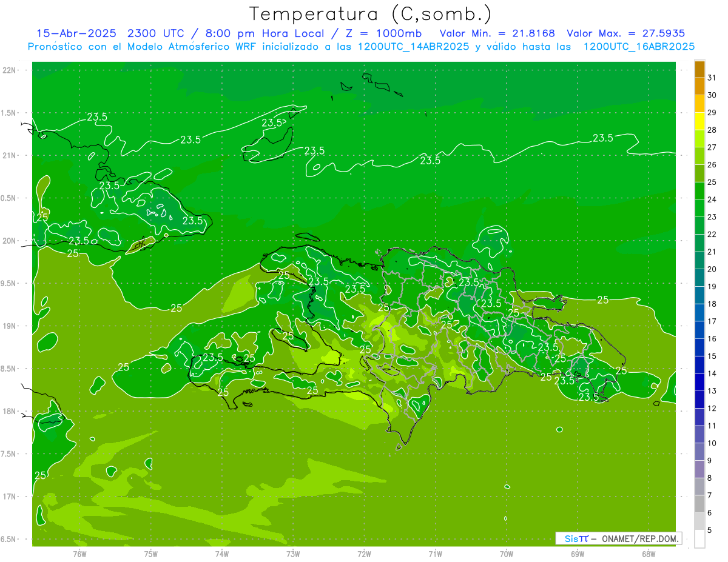
Task: Click the '71W' longitude axis label
Action: pos(435,554)
